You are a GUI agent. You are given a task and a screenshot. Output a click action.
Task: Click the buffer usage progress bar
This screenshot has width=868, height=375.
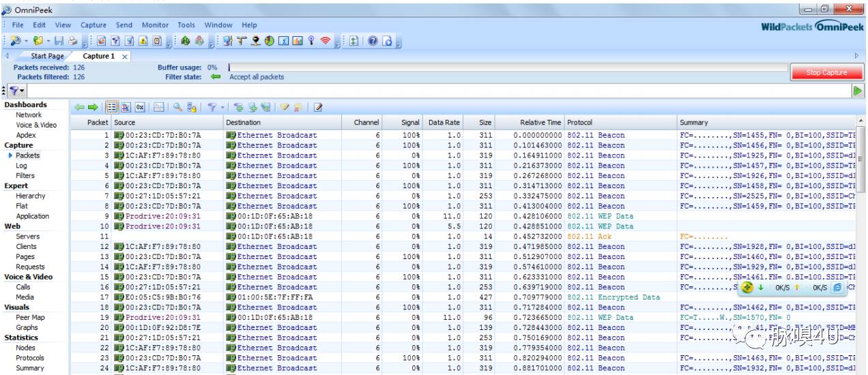[507, 67]
